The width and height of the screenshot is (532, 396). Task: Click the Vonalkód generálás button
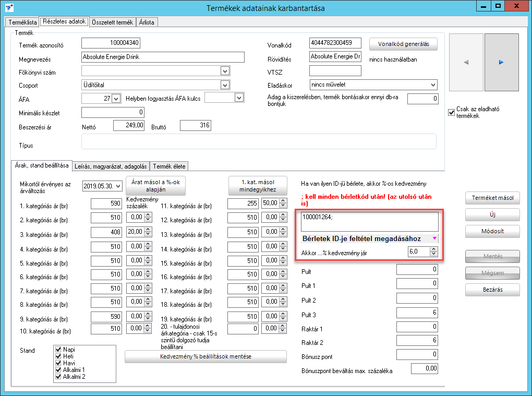coord(403,44)
